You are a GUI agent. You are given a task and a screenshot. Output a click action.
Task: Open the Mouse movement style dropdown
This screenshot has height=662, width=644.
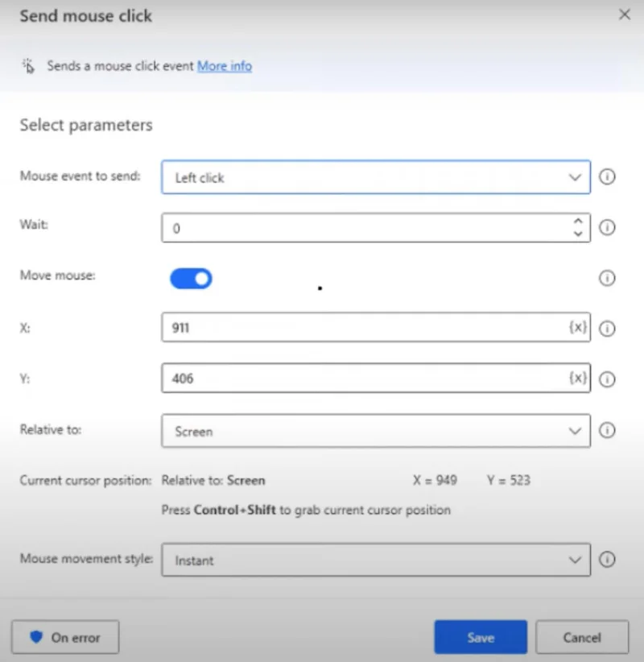pyautogui.click(x=376, y=560)
